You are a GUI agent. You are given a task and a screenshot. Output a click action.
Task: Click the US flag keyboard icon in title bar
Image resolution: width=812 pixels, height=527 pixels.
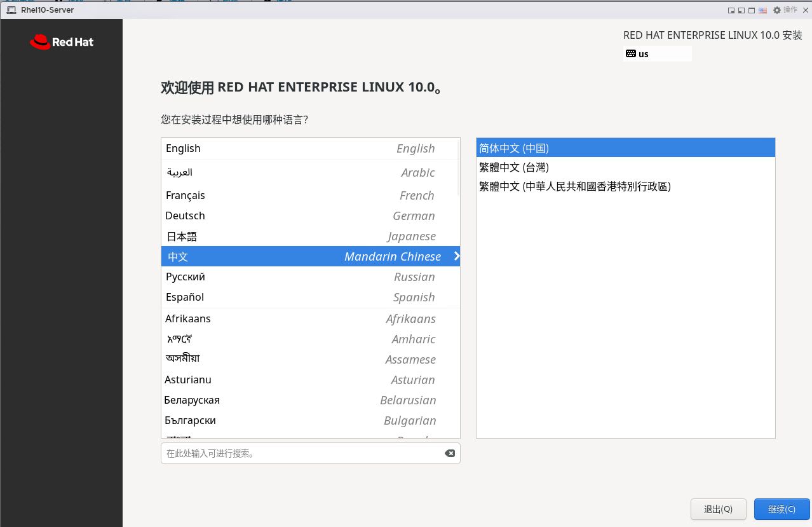762,10
